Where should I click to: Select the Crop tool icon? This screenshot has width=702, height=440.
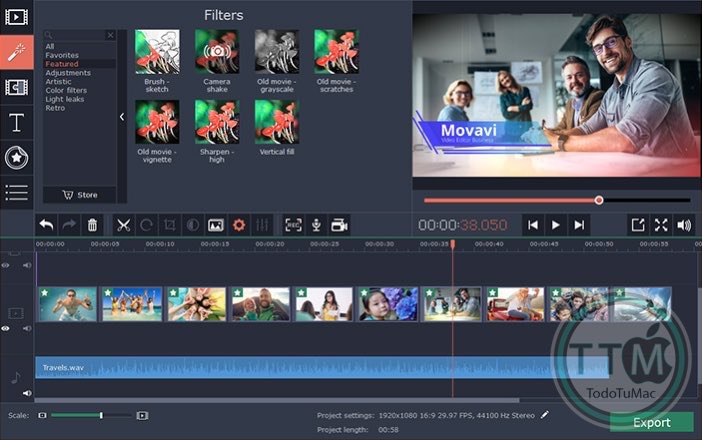click(169, 225)
